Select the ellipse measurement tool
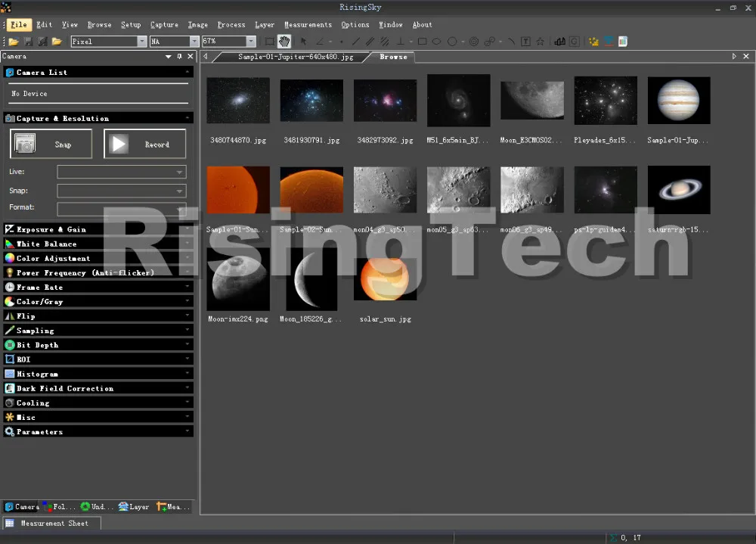Screen dimensions: 756x544 tap(436, 42)
